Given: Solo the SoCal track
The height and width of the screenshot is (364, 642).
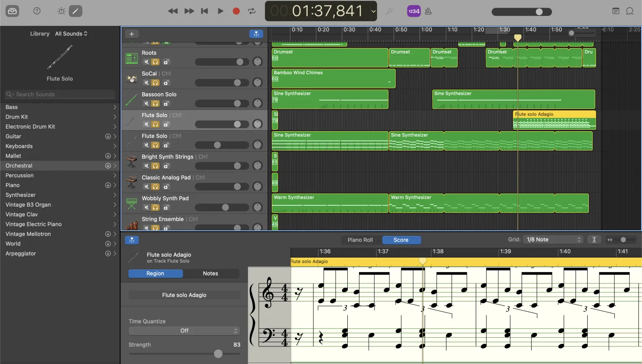Looking at the screenshot, I should (x=155, y=83).
